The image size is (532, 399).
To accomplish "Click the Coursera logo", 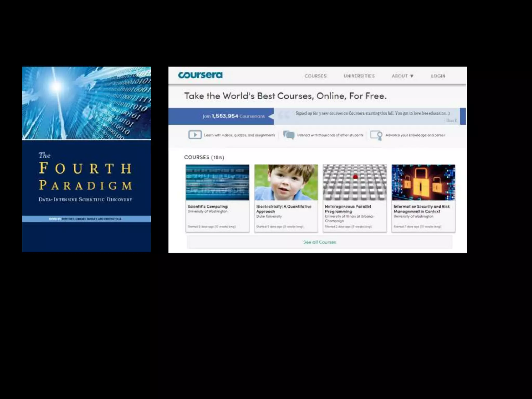I will click(x=200, y=75).
